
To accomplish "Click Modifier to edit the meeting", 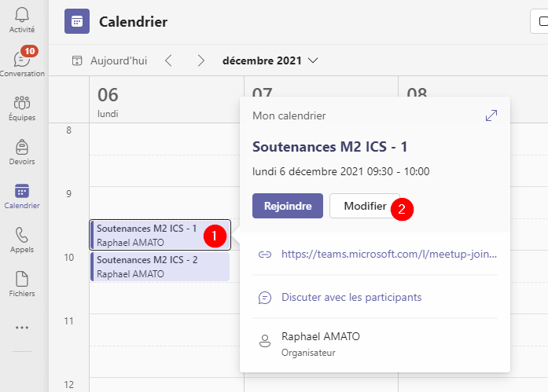I will pyautogui.click(x=363, y=207).
